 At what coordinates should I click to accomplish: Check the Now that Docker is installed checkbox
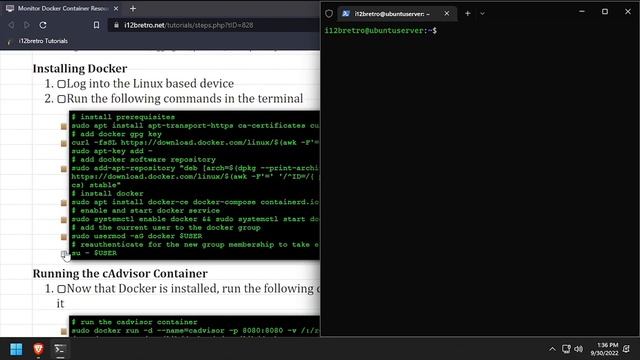click(x=62, y=289)
